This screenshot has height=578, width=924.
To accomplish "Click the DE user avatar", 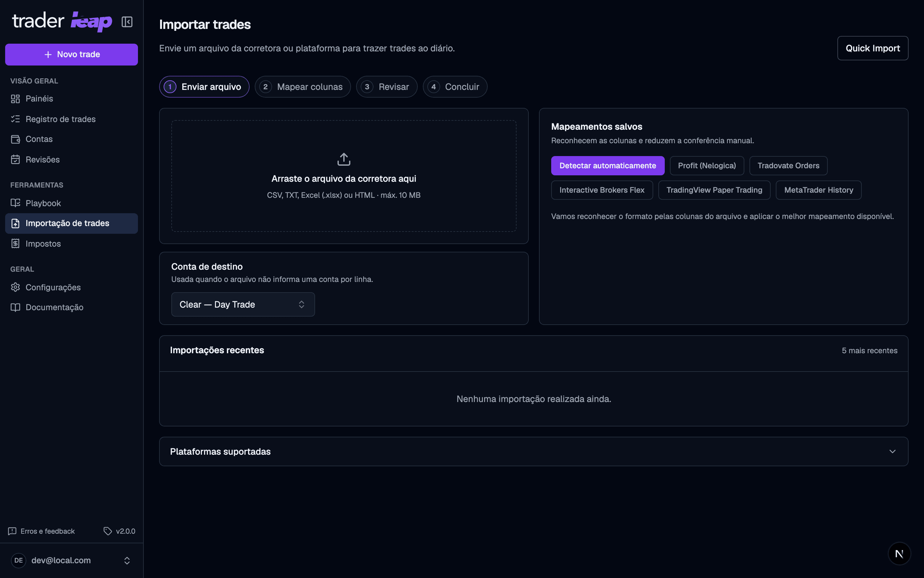I will 18,560.
